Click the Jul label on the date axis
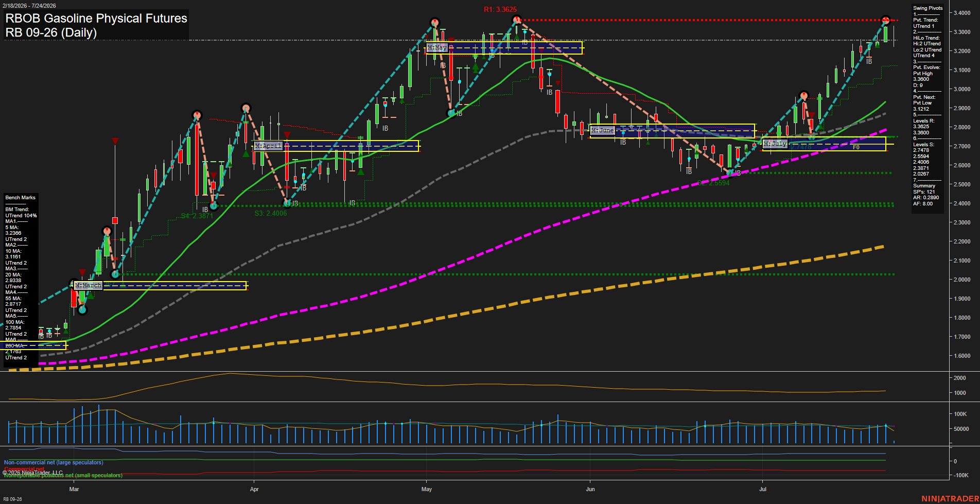Image resolution: width=980 pixels, height=504 pixels. click(x=763, y=489)
